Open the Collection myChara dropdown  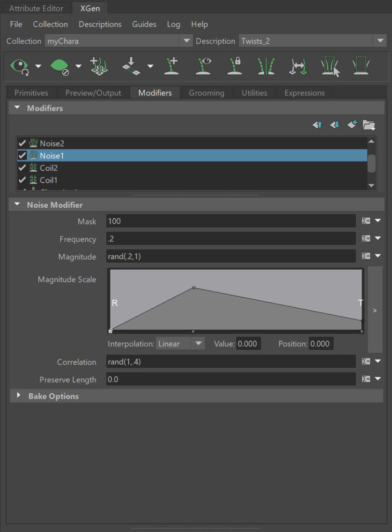(118, 41)
